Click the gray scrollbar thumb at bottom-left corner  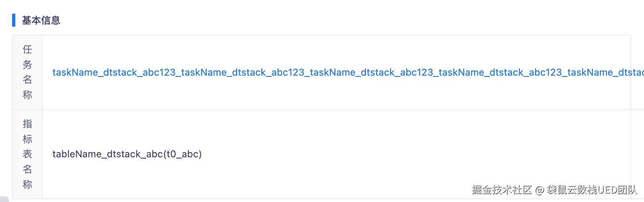point(4,199)
